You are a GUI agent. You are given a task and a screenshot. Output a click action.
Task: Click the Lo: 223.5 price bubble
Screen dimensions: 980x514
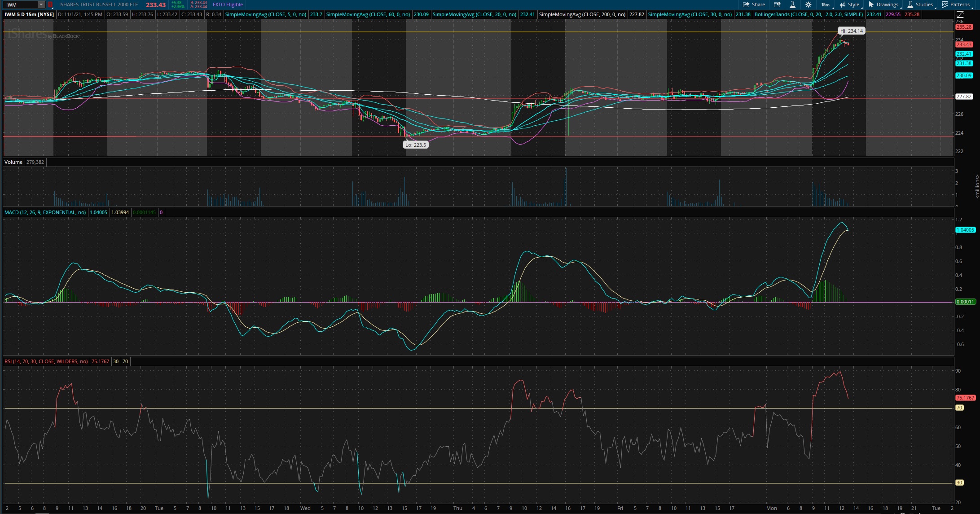click(415, 145)
